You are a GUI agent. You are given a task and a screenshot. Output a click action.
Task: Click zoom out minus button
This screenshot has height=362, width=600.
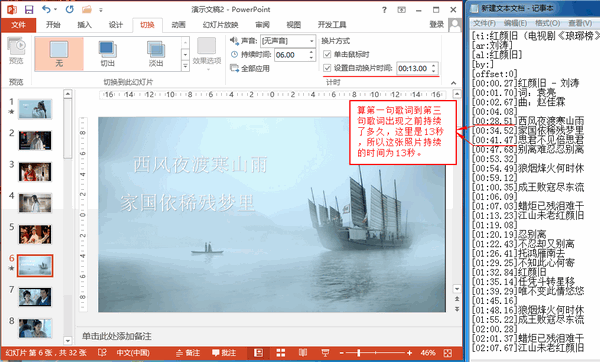click(x=341, y=353)
